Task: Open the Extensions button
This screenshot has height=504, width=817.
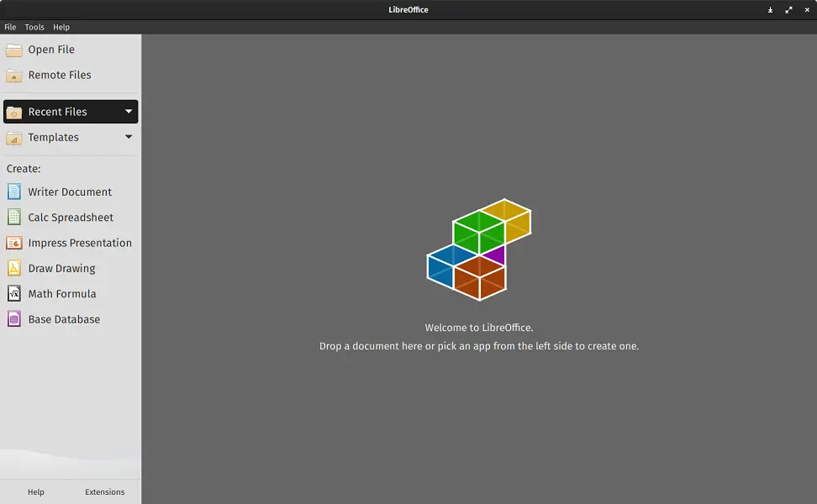Action: [x=105, y=492]
